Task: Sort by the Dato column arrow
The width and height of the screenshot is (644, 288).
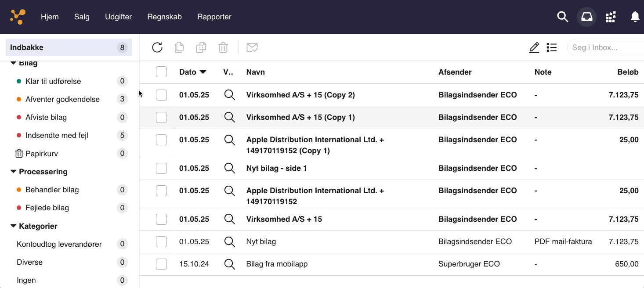Action: (x=203, y=72)
